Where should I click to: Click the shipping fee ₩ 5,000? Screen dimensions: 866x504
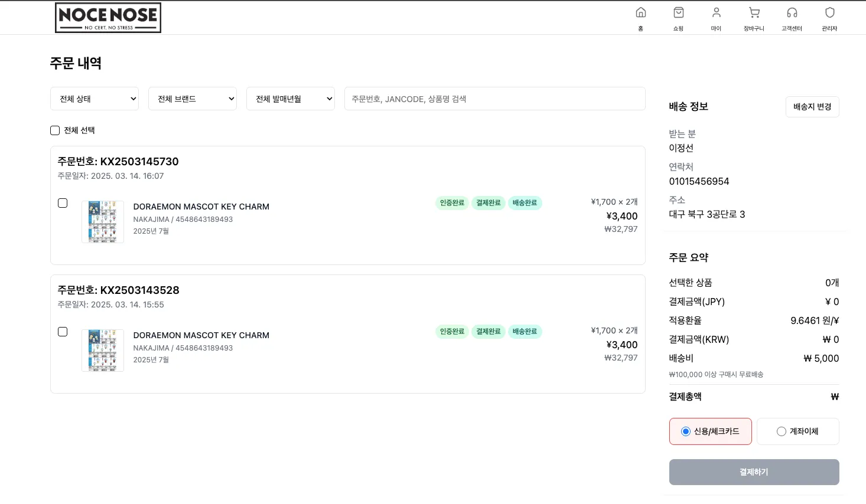pos(821,358)
